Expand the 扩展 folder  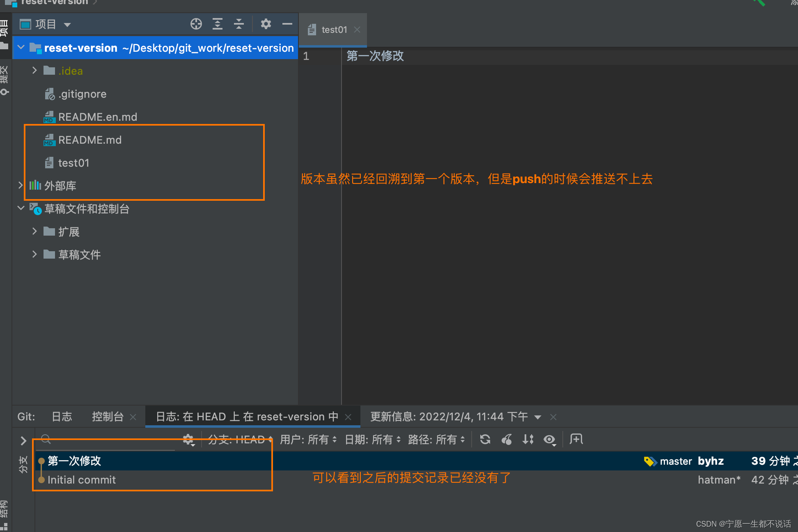(35, 232)
